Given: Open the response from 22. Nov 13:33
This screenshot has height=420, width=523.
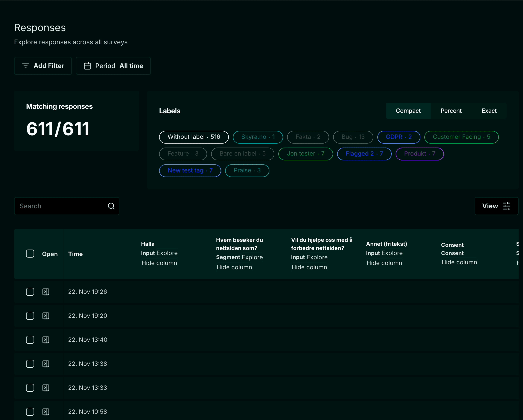Looking at the screenshot, I should 46,388.
